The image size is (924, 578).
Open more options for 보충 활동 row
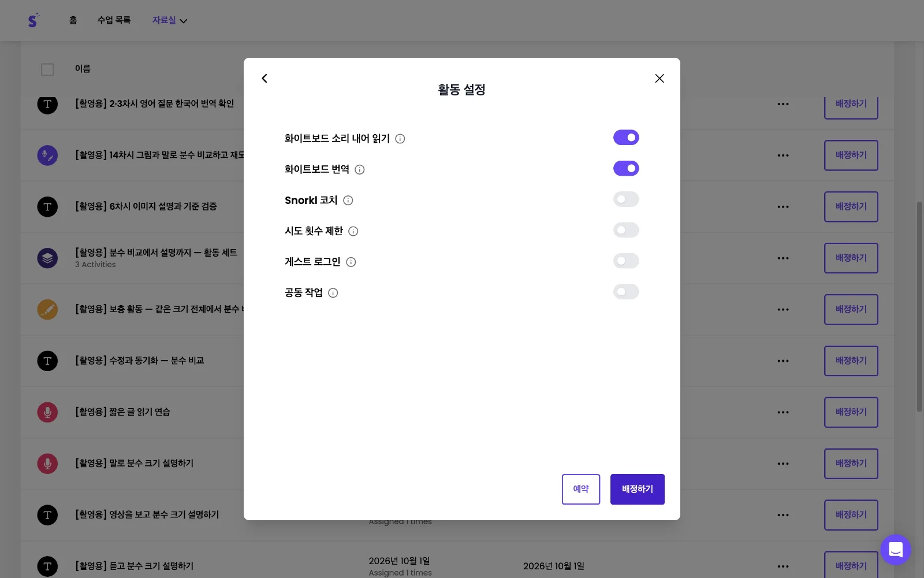pyautogui.click(x=783, y=310)
